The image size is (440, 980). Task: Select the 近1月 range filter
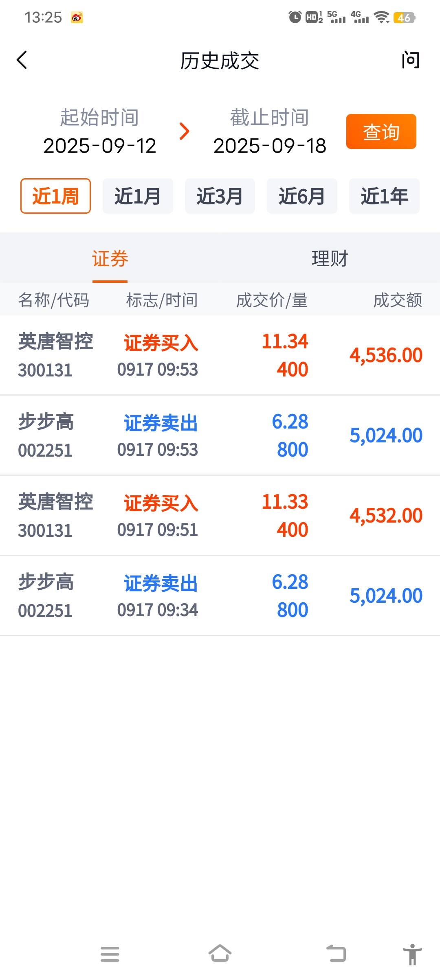click(x=138, y=196)
